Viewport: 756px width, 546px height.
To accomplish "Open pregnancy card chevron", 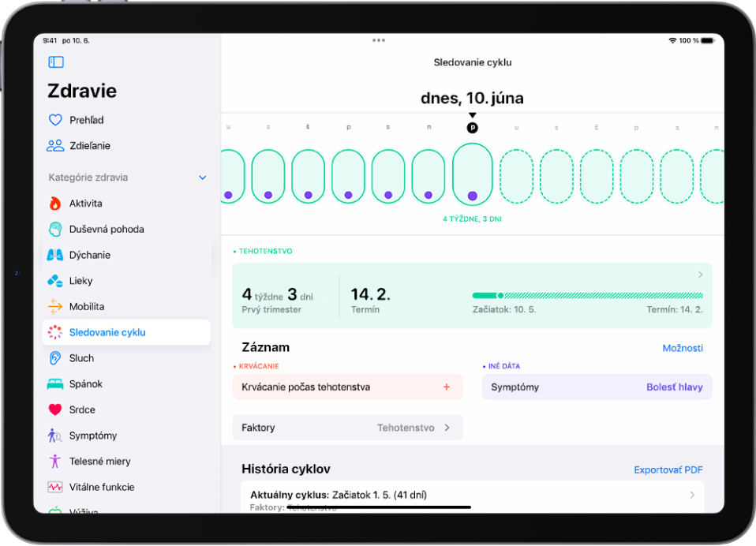I will pyautogui.click(x=700, y=275).
